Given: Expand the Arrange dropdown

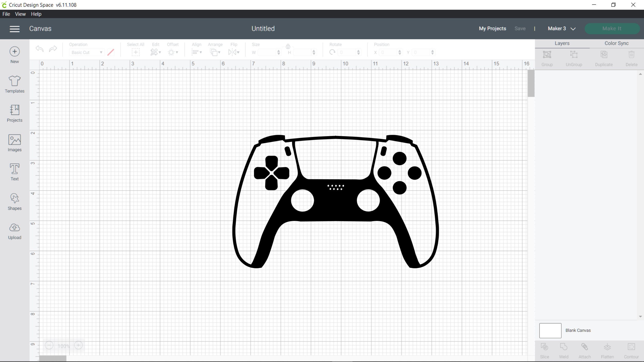Looking at the screenshot, I should pyautogui.click(x=215, y=52).
